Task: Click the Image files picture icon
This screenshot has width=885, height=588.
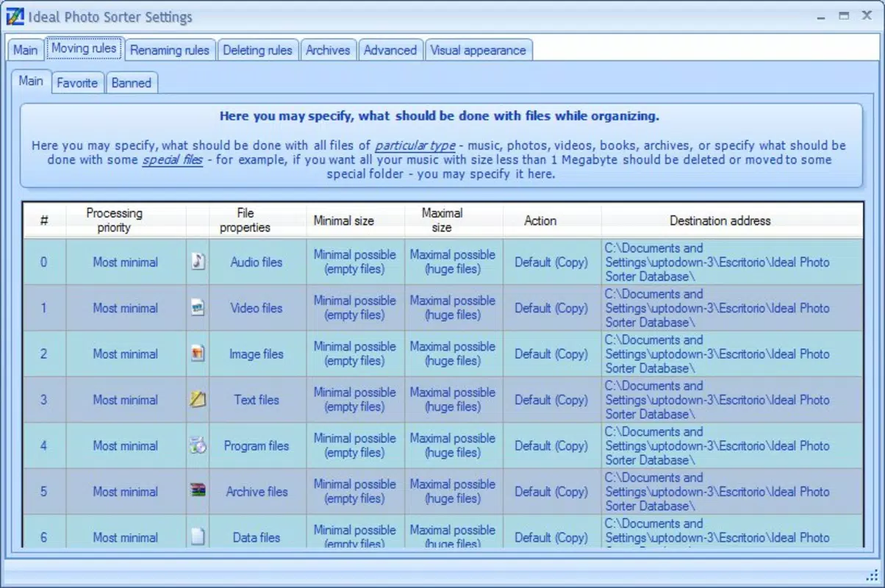Action: [x=198, y=354]
